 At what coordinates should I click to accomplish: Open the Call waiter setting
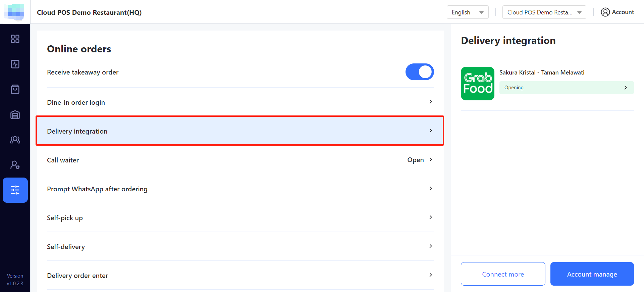click(240, 160)
